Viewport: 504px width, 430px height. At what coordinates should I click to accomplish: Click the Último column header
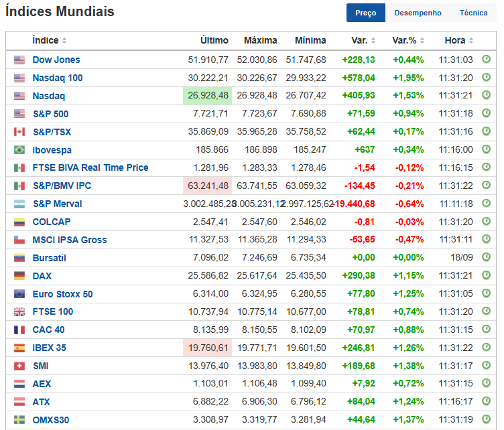[x=214, y=40]
